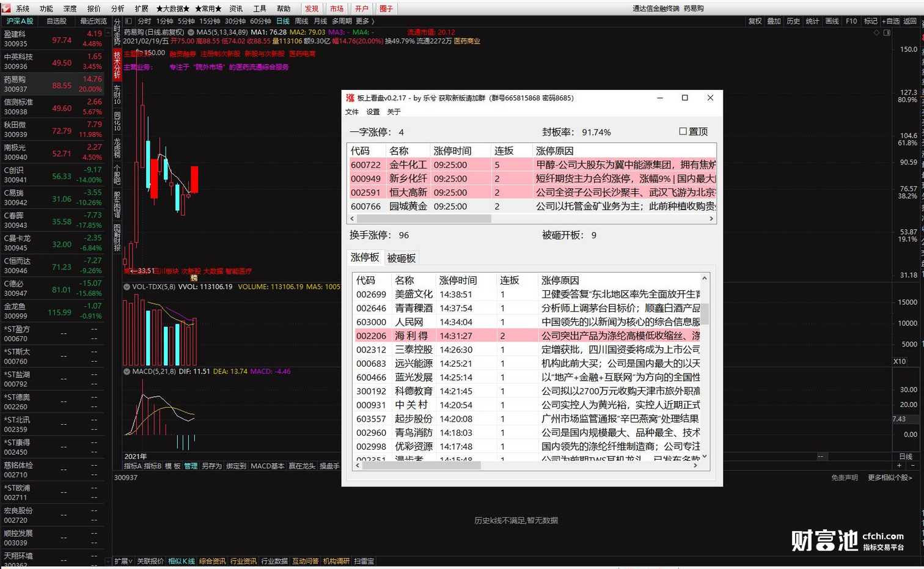Select the 海利得 row in 涨停板 list
The height and width of the screenshot is (569, 924).
click(528, 336)
